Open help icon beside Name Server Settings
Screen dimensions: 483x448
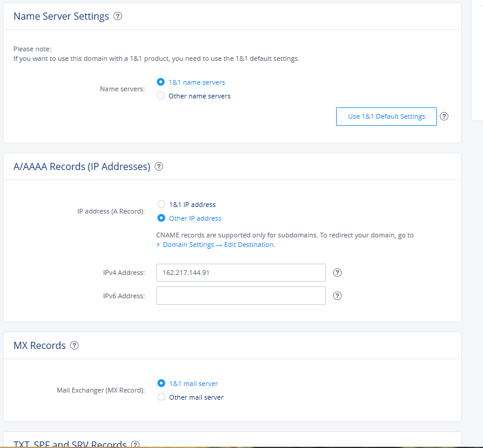click(x=118, y=16)
